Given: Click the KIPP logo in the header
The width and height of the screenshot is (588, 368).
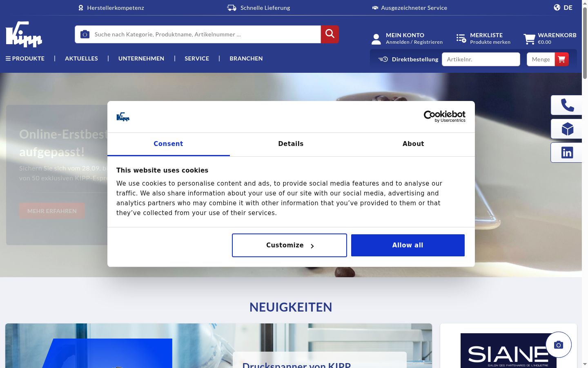Looking at the screenshot, I should click(24, 34).
